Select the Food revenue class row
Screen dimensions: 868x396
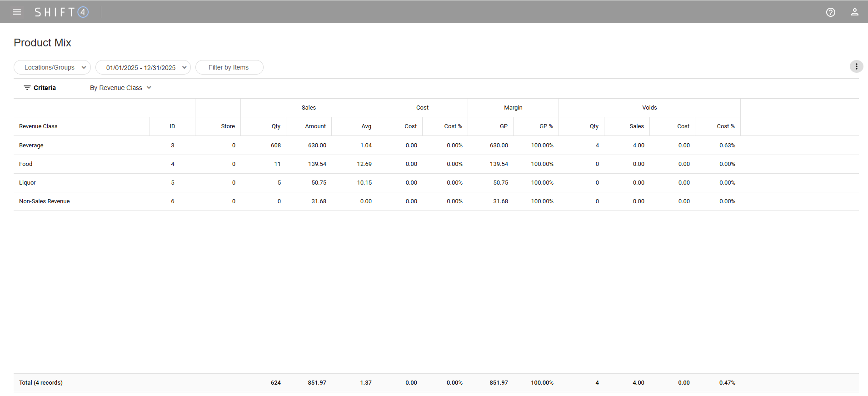tap(26, 164)
